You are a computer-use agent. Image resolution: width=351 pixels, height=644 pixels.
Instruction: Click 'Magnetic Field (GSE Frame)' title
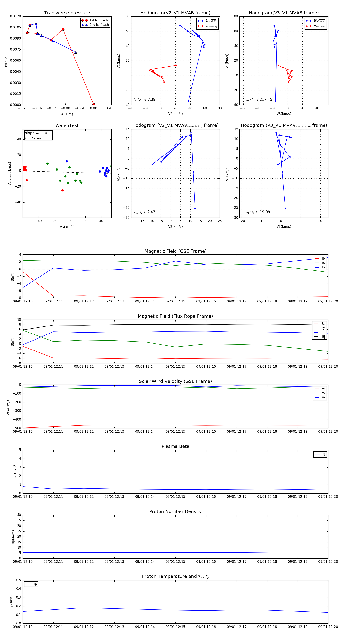[175, 251]
